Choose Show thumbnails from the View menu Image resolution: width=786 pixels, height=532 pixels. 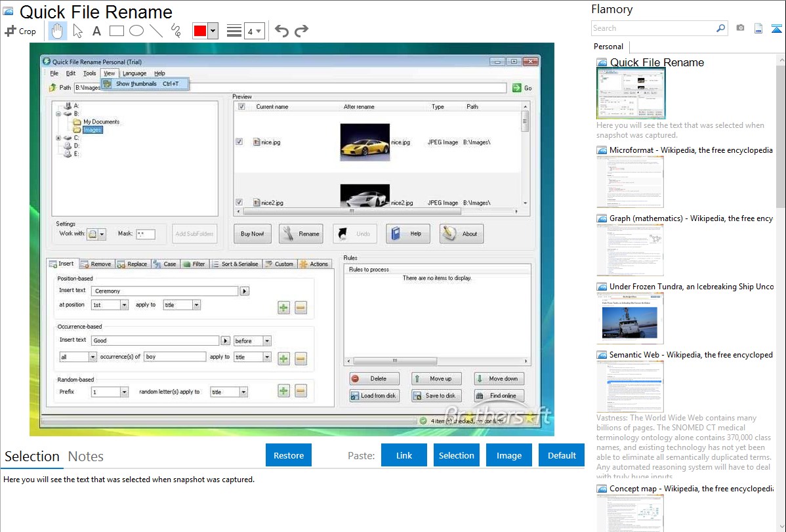click(145, 84)
